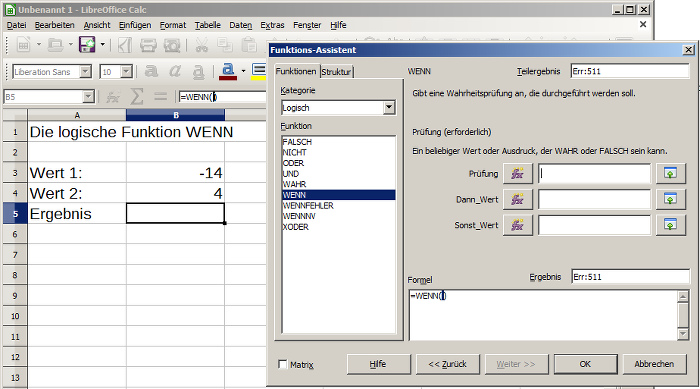The height and width of the screenshot is (389, 700).
Task: Click the fx button next to Prüfung
Action: click(x=518, y=173)
